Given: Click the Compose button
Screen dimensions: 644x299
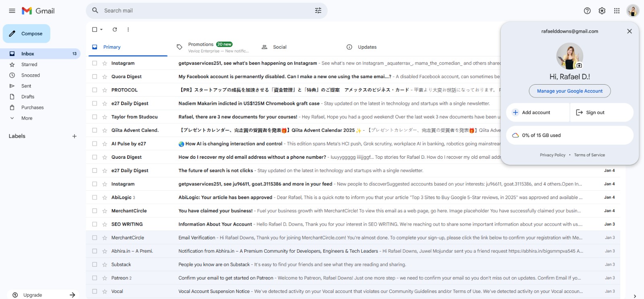Looking at the screenshot, I should coord(27,33).
